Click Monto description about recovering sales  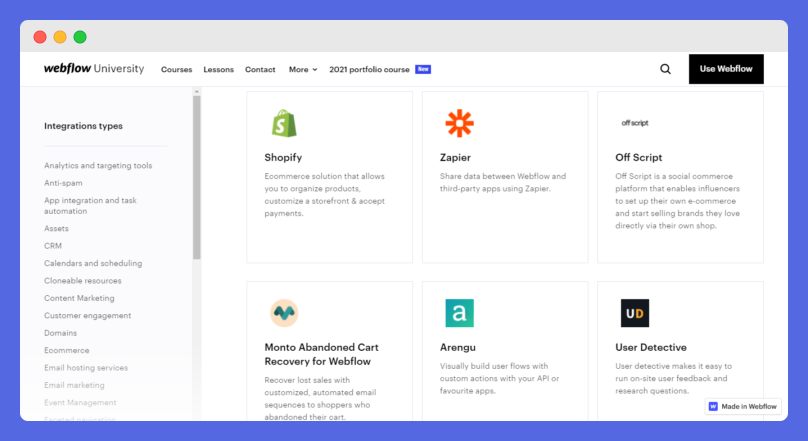point(321,399)
